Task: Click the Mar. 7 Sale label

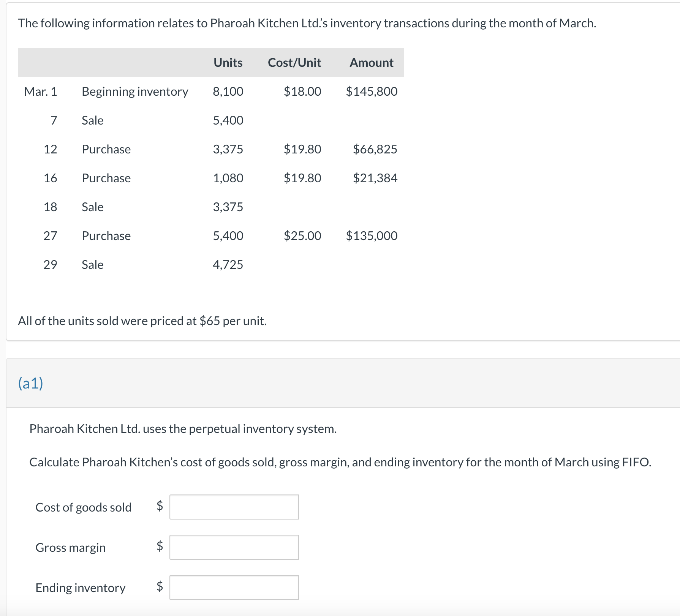Action: pos(92,120)
